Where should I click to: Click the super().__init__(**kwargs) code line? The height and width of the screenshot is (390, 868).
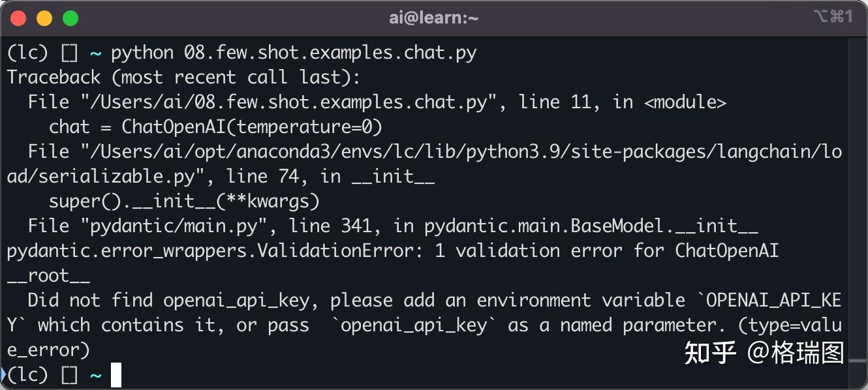[184, 202]
